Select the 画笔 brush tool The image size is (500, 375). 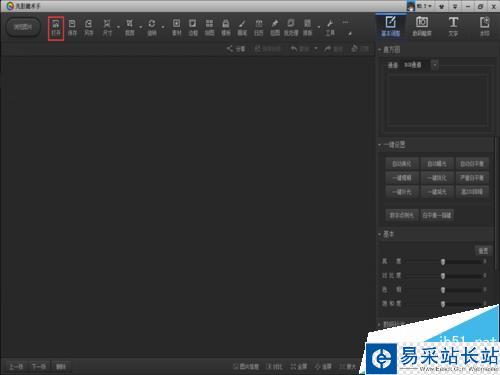pyautogui.click(x=242, y=28)
